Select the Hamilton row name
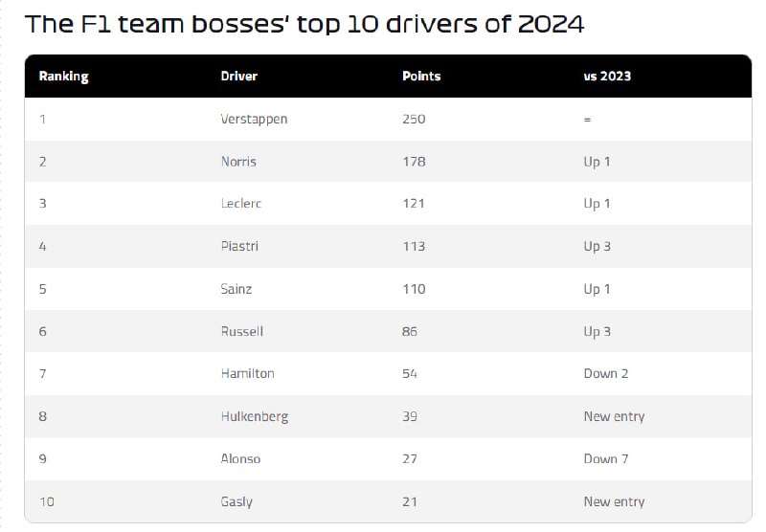Screen dimensions: 766x532 [247, 374]
